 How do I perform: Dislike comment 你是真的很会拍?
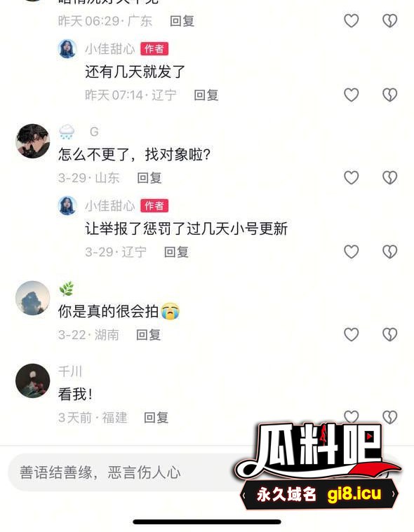[389, 334]
